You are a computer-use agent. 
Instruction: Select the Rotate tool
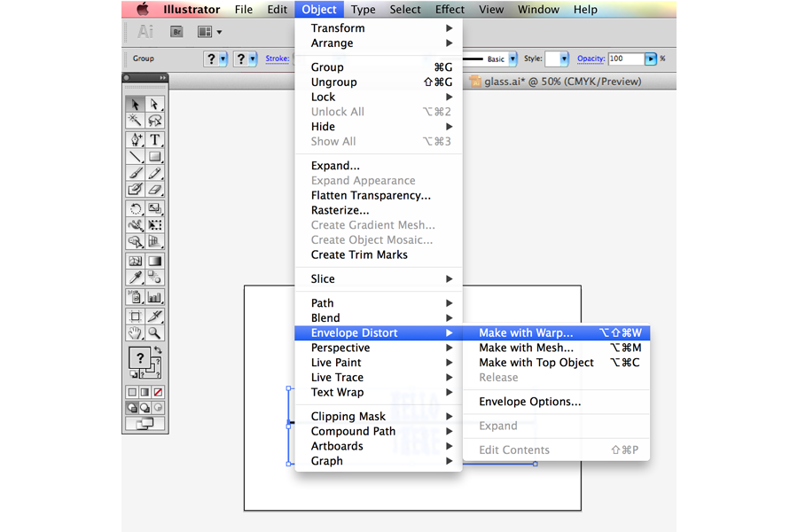tap(136, 208)
